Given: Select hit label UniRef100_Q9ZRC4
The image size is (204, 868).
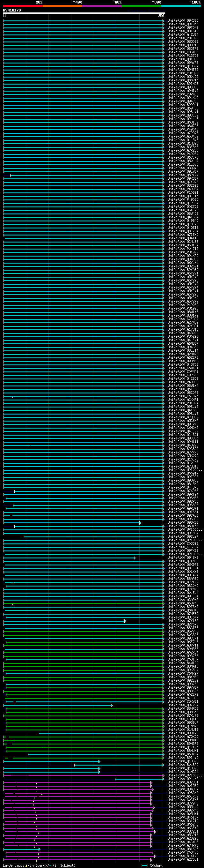Looking at the screenshot, I should click(x=183, y=705).
